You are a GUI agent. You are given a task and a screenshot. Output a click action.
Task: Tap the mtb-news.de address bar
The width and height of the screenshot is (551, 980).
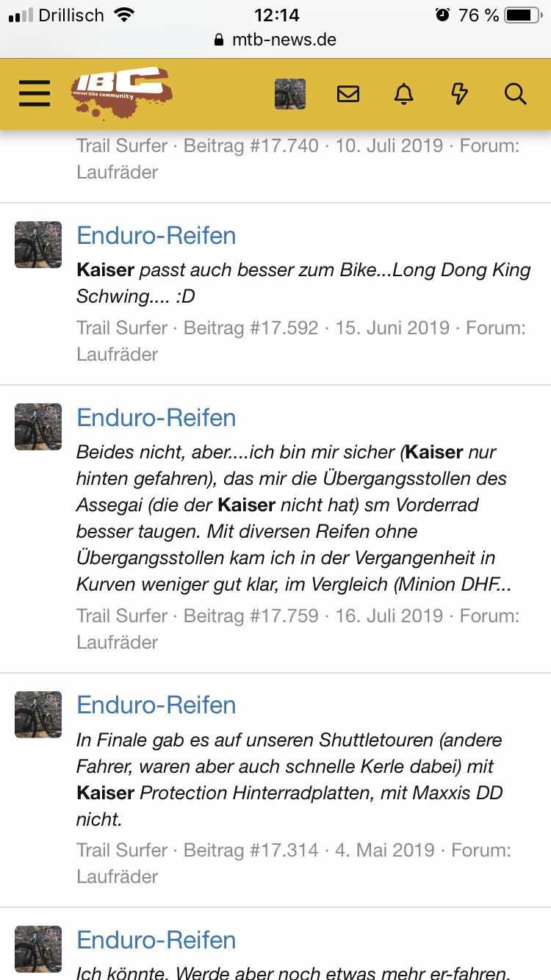pos(275,40)
